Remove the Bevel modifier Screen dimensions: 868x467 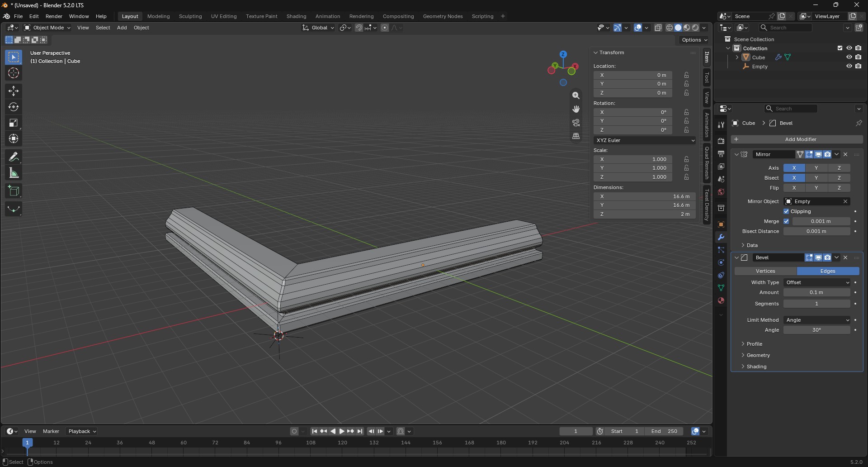coord(846,257)
